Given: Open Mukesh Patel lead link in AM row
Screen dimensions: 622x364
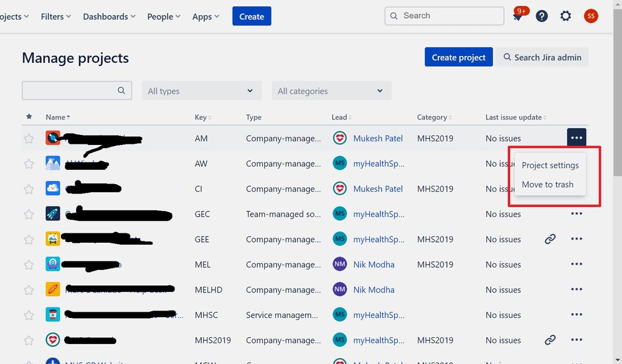Looking at the screenshot, I should click(x=378, y=138).
